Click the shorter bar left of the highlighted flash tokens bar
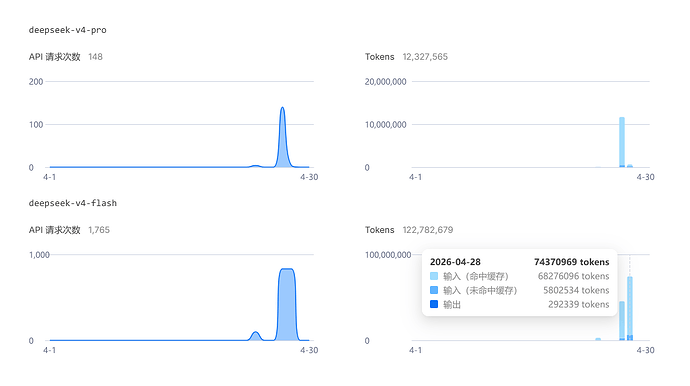Screen dimensions: 690x386 [x=622, y=321]
